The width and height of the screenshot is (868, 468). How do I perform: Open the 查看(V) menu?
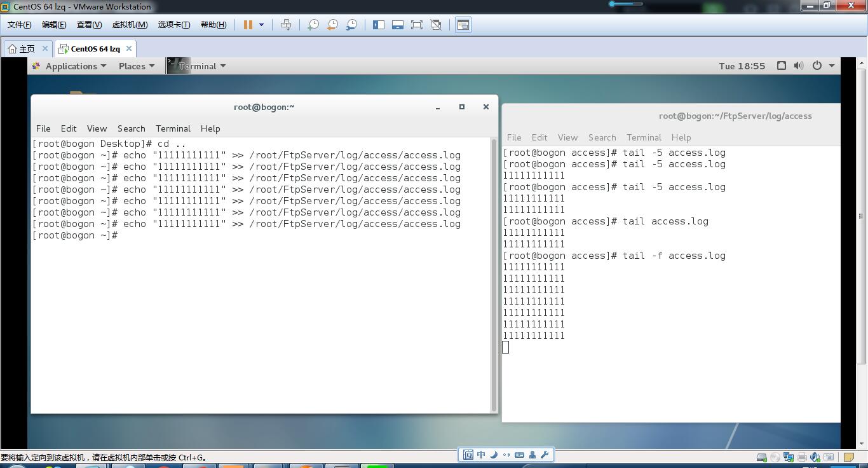point(89,25)
